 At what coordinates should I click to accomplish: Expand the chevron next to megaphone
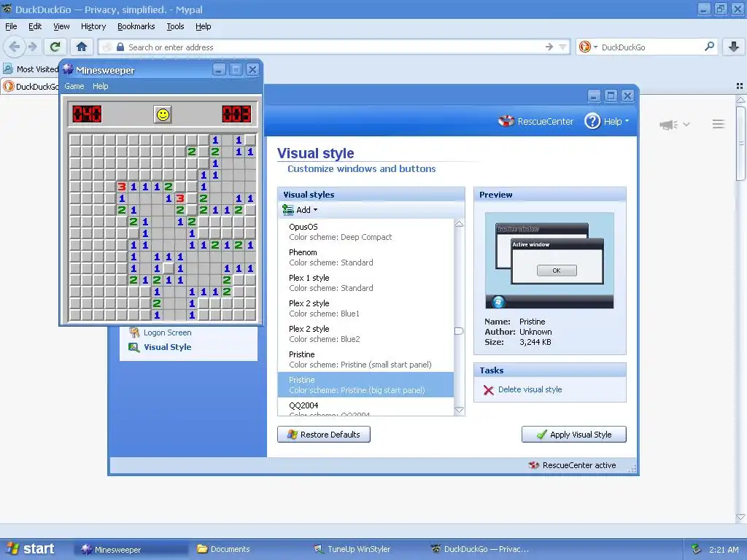coord(686,124)
